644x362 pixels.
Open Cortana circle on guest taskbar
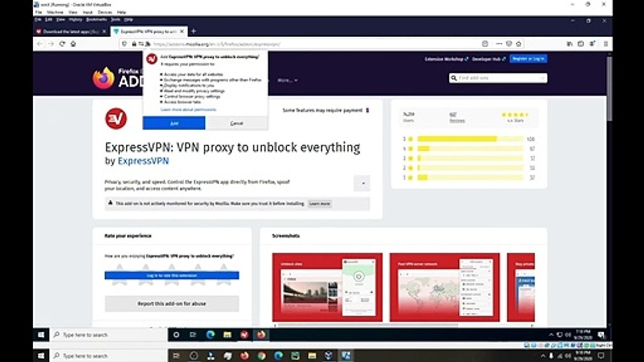click(x=176, y=335)
